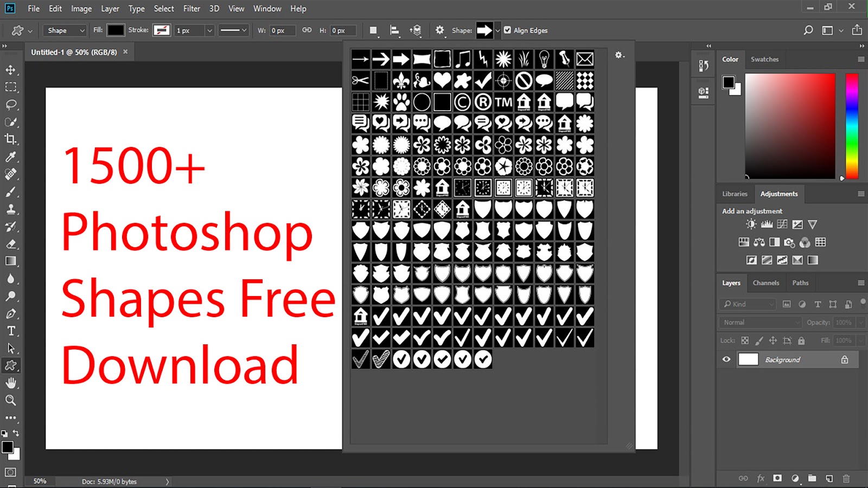868x488 pixels.
Task: Add a layer style fx button
Action: tap(761, 478)
